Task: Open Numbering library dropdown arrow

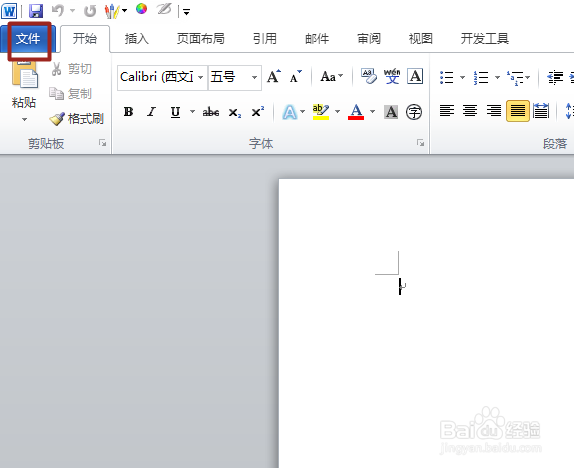Action: pos(497,77)
